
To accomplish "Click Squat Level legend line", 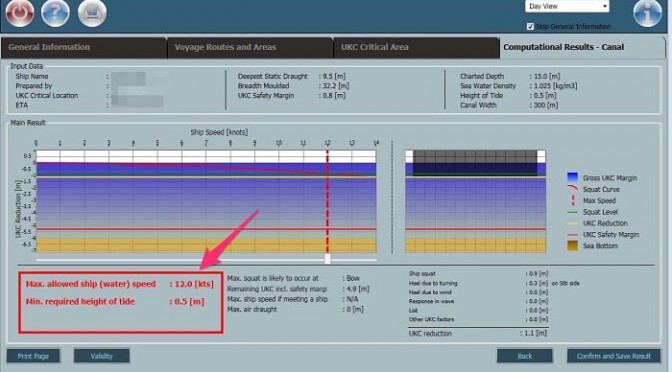I will tap(572, 212).
